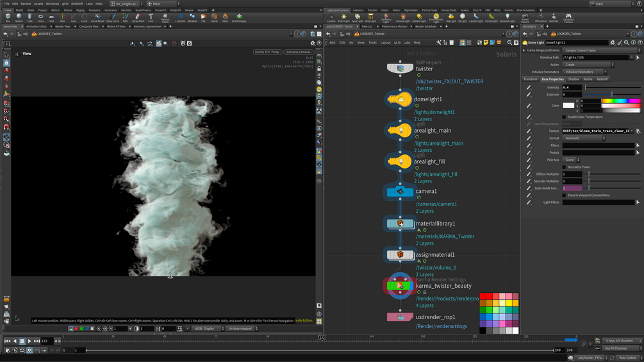Click the Auto Update button
The width and height of the screenshot is (644, 362).
pos(627,358)
